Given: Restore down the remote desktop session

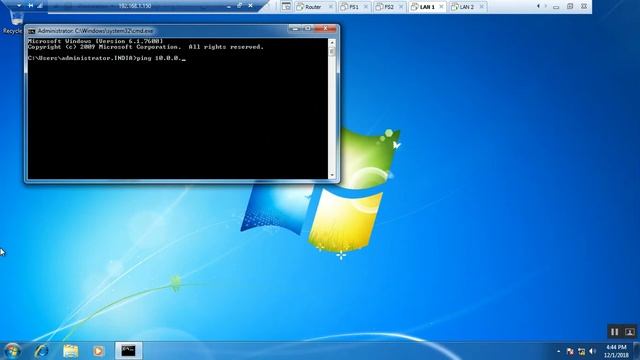Looking at the screenshot, I should pyautogui.click(x=240, y=6).
